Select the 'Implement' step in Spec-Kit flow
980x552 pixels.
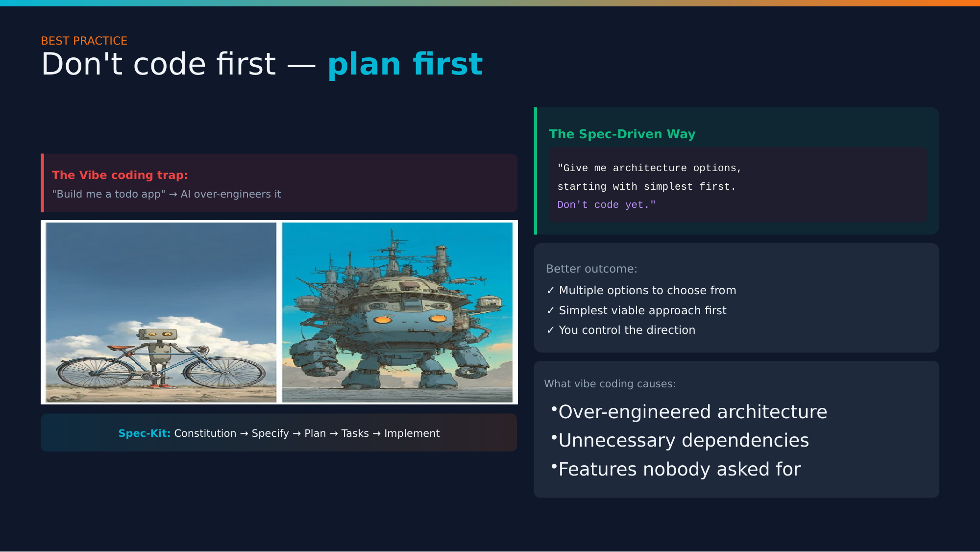coord(412,433)
